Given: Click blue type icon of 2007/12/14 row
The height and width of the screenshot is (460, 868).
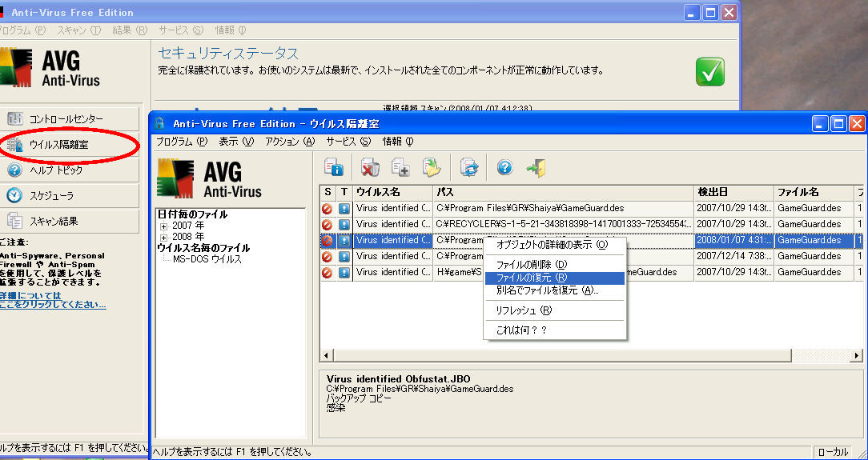Looking at the screenshot, I should tap(344, 257).
